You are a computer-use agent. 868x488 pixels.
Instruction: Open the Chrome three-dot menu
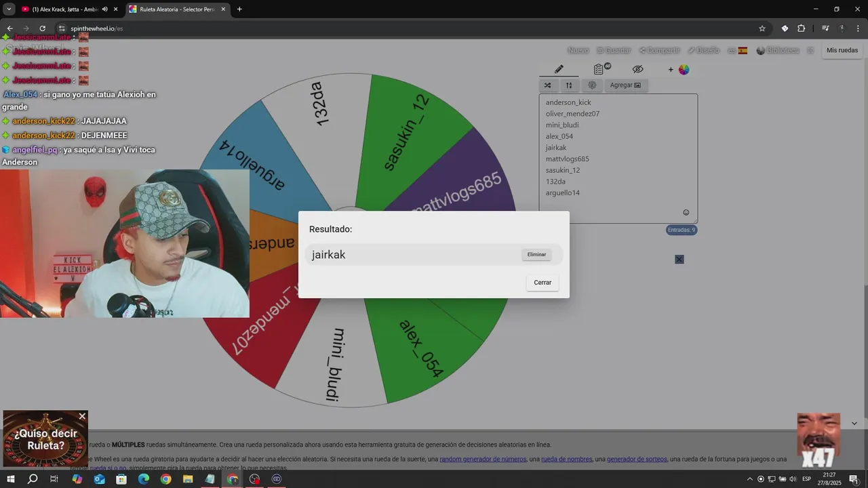pos(858,28)
